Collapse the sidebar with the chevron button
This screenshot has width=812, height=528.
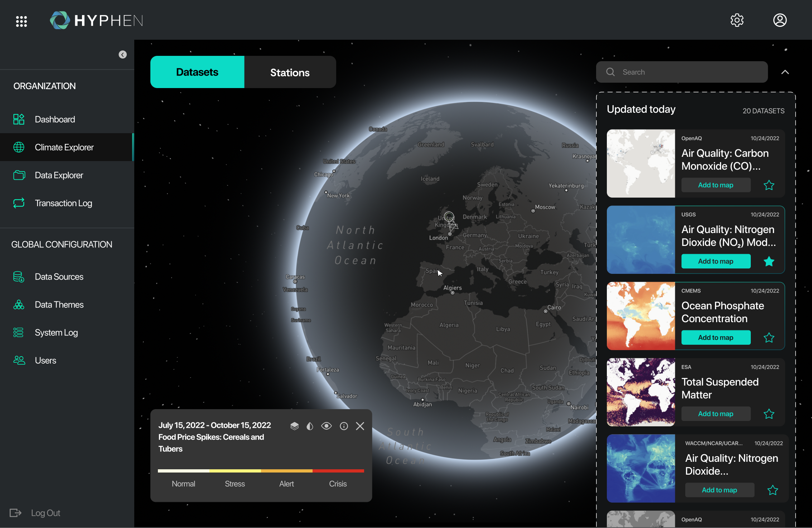point(123,55)
